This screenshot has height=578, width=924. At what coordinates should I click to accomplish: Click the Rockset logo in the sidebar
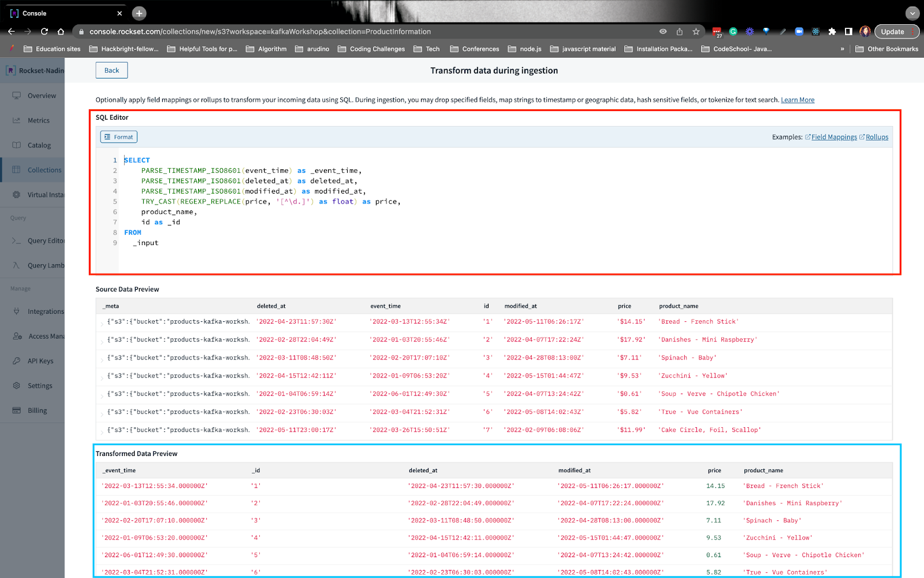[10, 71]
